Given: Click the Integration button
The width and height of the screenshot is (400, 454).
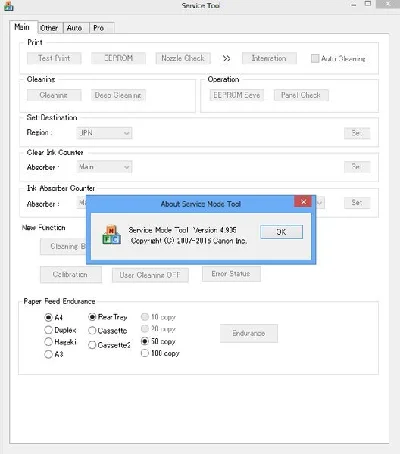Looking at the screenshot, I should point(269,58).
